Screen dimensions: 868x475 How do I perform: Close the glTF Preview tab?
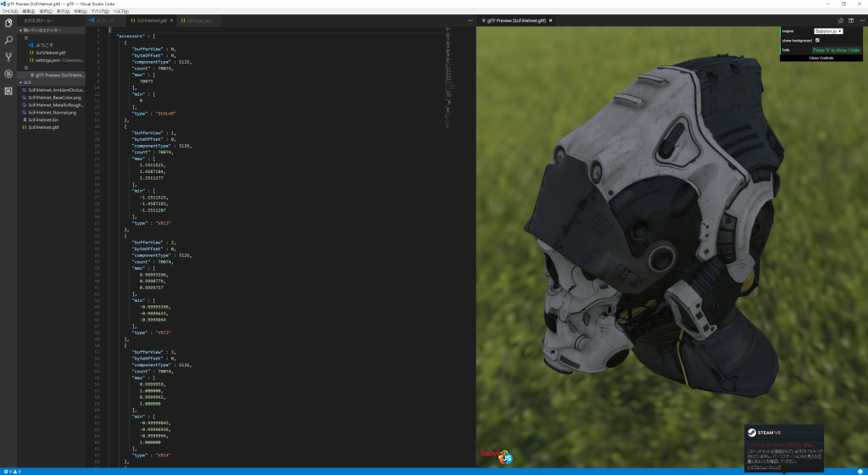pyautogui.click(x=550, y=20)
